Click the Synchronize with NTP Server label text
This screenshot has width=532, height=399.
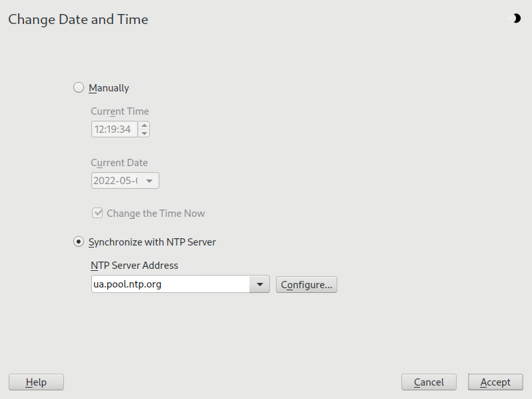click(x=152, y=242)
